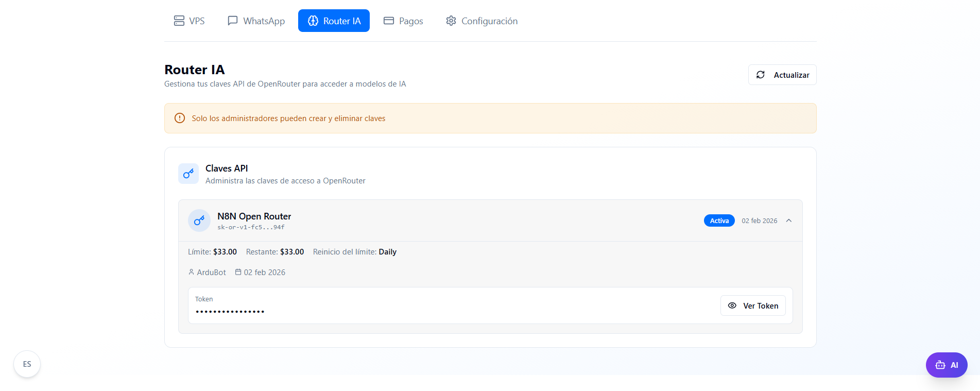Image resolution: width=980 pixels, height=391 pixels.
Task: Select the Router IA tab
Action: pyautogui.click(x=334, y=21)
